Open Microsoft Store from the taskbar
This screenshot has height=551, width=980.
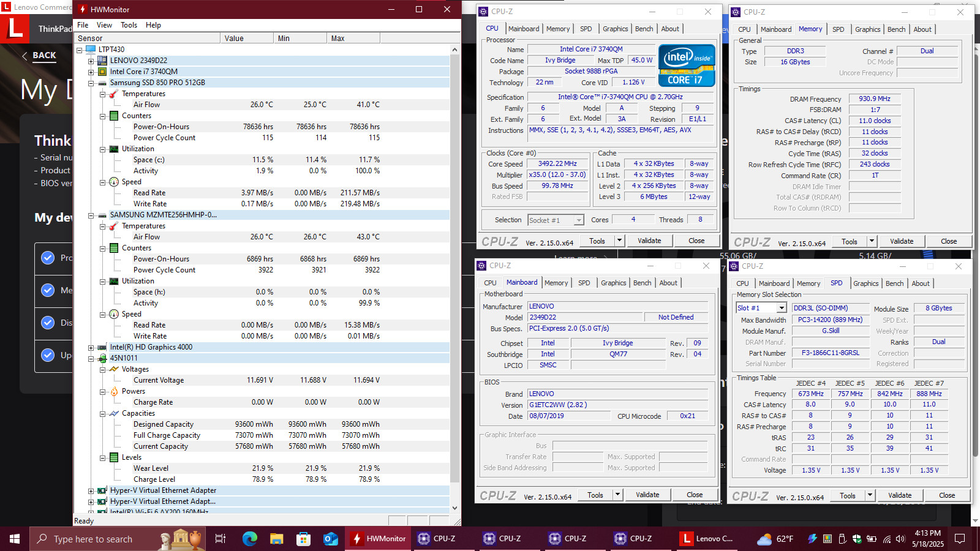tap(303, 539)
